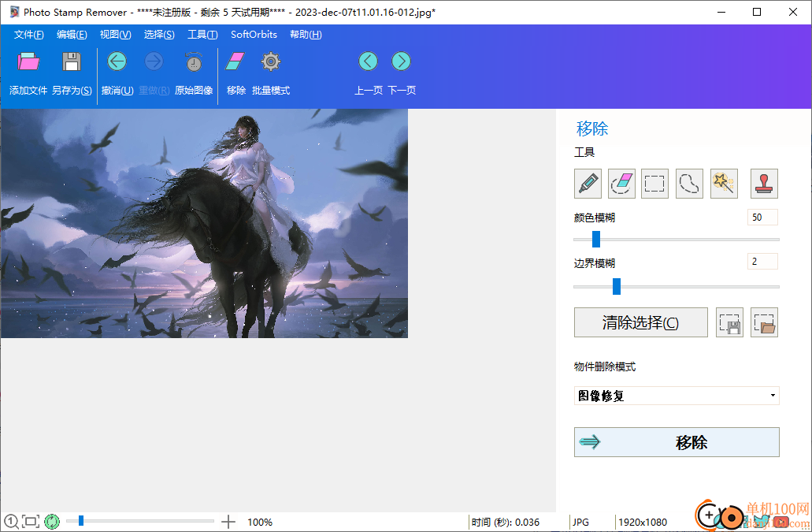Click the fit-to-window zoom icon
The image size is (812, 532).
[31, 522]
